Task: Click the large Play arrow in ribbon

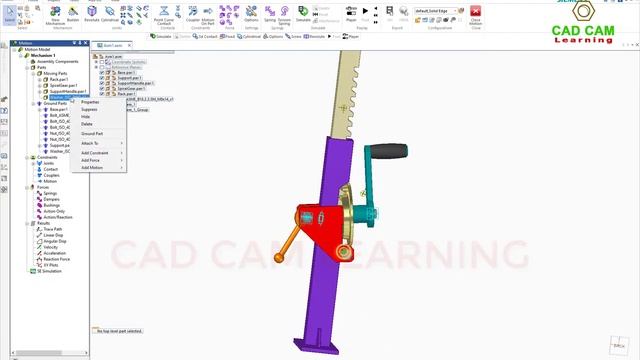Action: point(365,11)
